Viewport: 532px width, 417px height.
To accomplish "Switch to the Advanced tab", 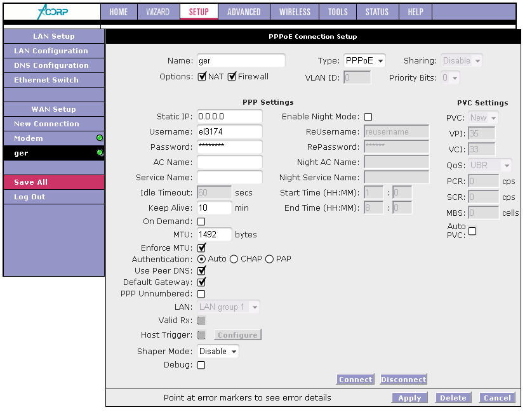I will point(244,12).
